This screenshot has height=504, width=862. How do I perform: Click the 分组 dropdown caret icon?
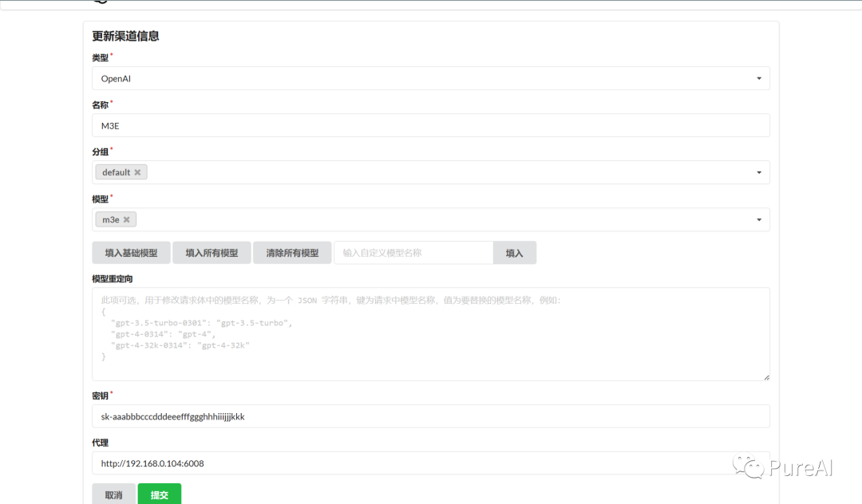pos(759,172)
